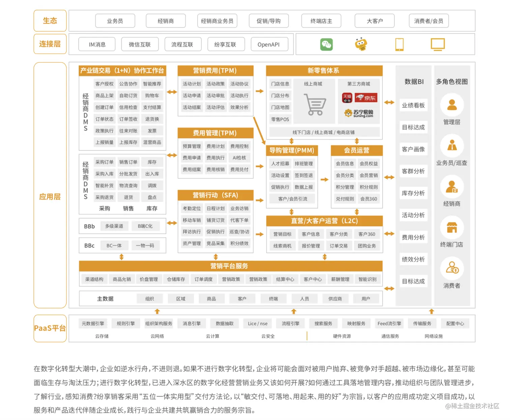Viewport: 510px width, 420px height.
Task: Select the 竞品采集 cell
Action: (216, 243)
